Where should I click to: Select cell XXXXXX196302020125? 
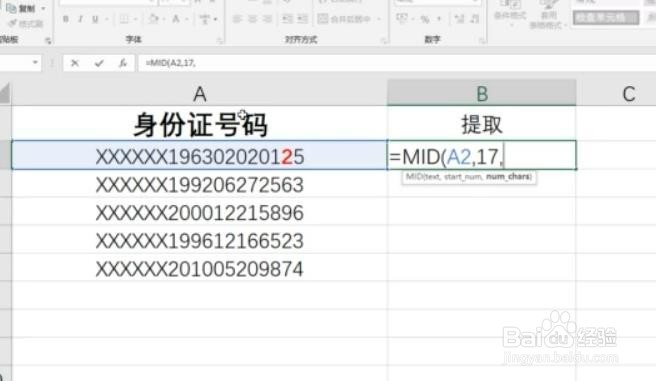click(200, 156)
